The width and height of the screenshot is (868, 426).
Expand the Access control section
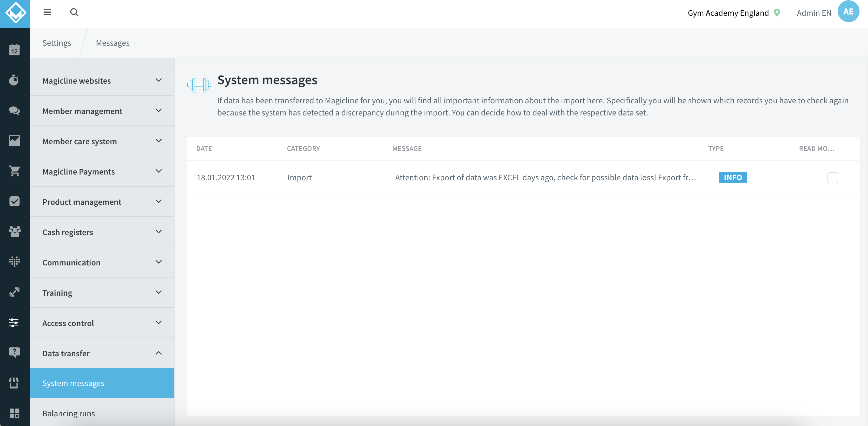coord(102,323)
